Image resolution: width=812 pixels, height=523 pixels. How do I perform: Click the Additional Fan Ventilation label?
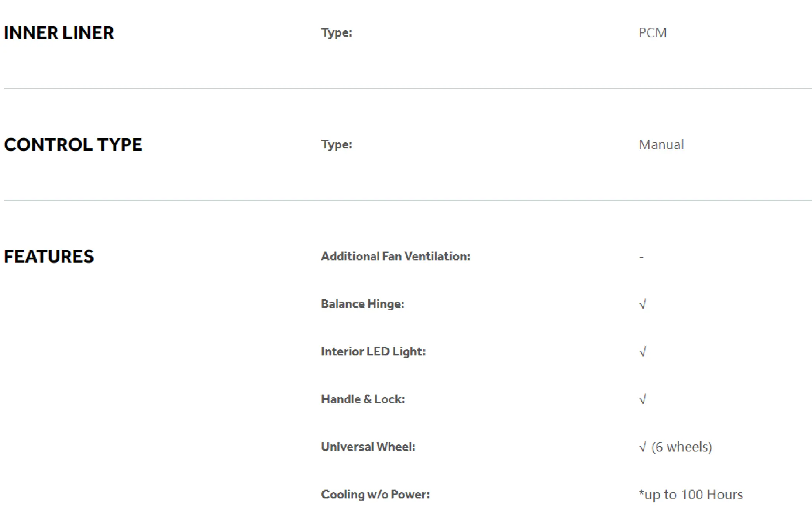click(396, 256)
